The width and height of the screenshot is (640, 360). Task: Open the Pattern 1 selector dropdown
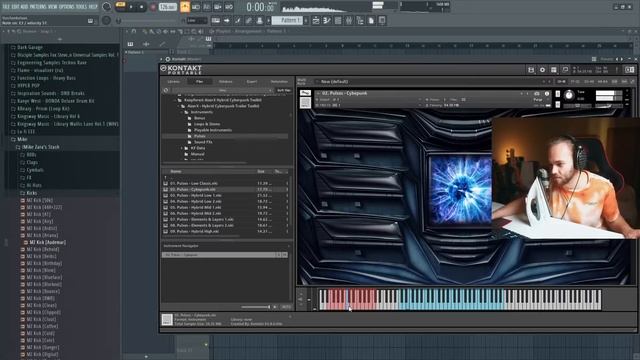click(287, 20)
